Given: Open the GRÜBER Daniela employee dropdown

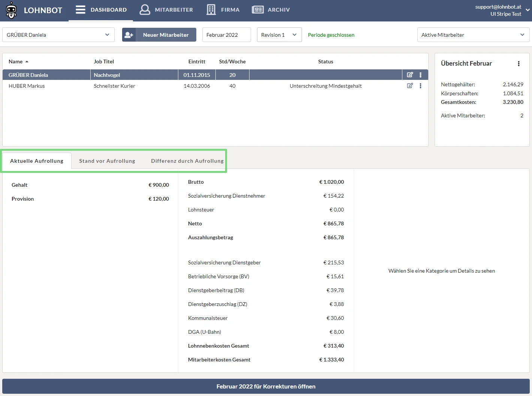Looking at the screenshot, I should 58,35.
